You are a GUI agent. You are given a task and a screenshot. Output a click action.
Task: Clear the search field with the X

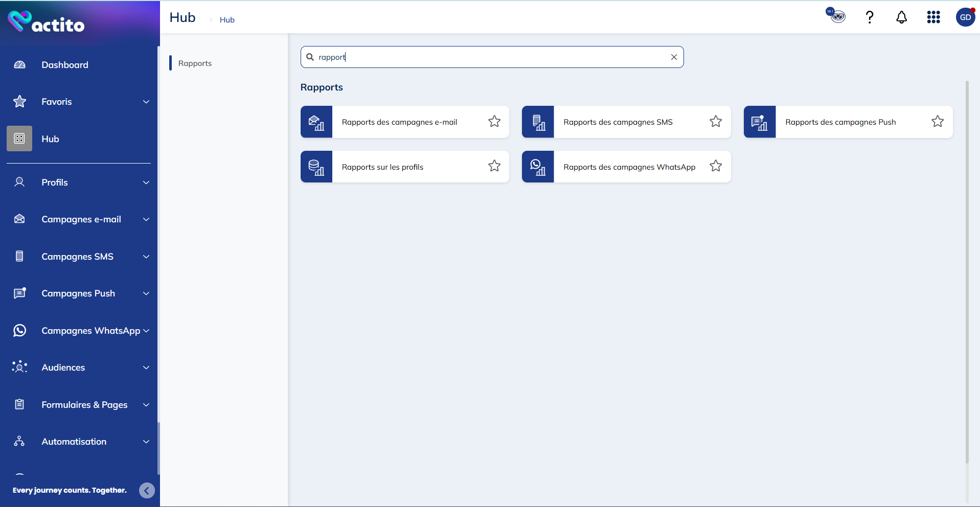point(674,57)
